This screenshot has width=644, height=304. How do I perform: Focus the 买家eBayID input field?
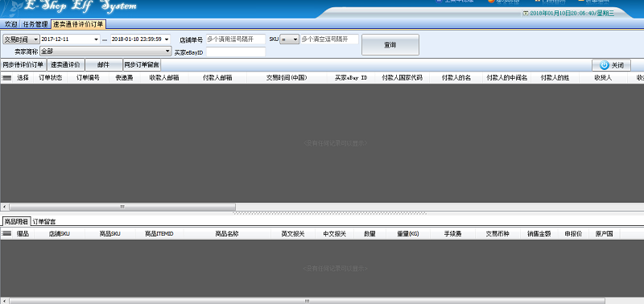(x=236, y=52)
